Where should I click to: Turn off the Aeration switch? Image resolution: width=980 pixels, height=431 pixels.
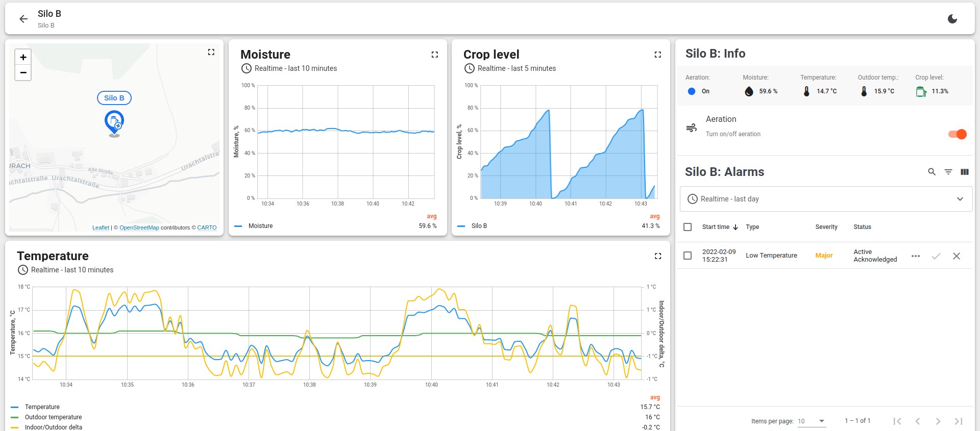click(x=957, y=134)
